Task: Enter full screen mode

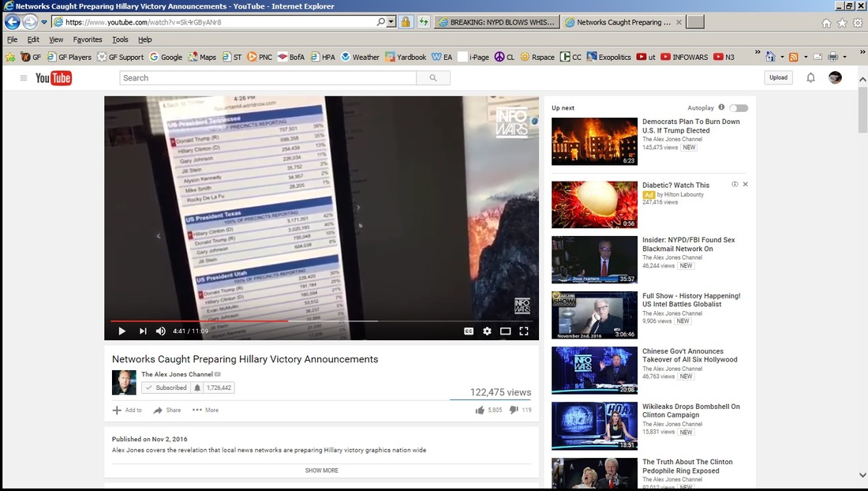Action: (524, 331)
